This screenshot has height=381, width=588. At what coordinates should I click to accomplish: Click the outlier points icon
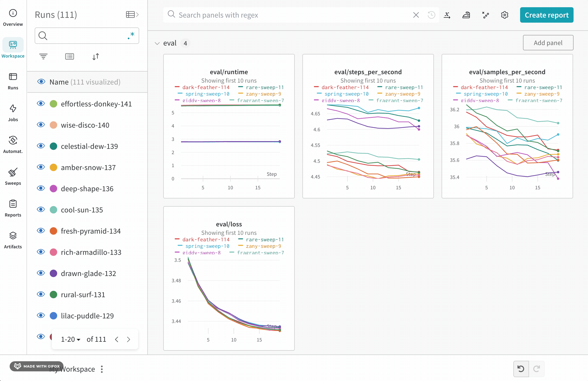485,15
